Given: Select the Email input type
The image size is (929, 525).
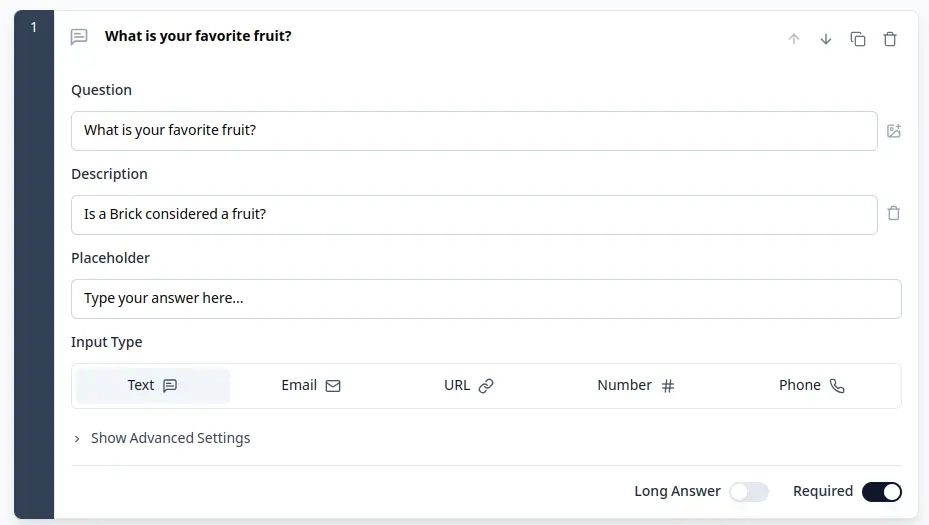Looking at the screenshot, I should click(311, 386).
